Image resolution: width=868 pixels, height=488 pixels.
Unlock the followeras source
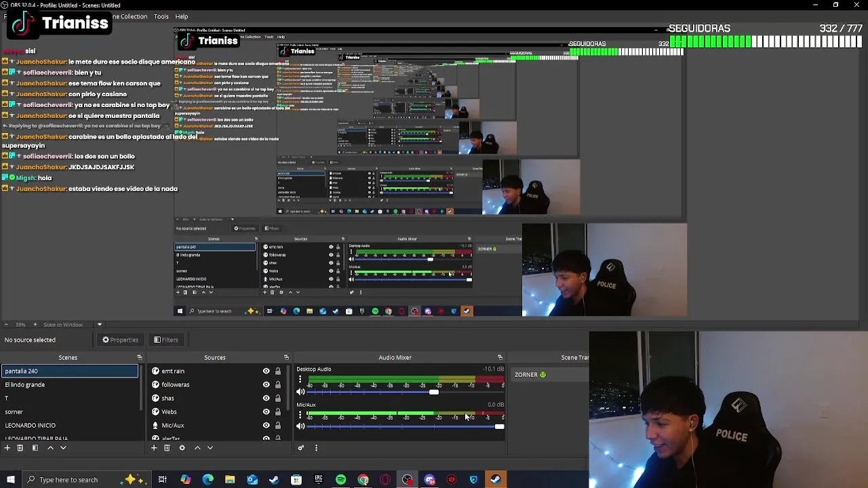(278, 385)
